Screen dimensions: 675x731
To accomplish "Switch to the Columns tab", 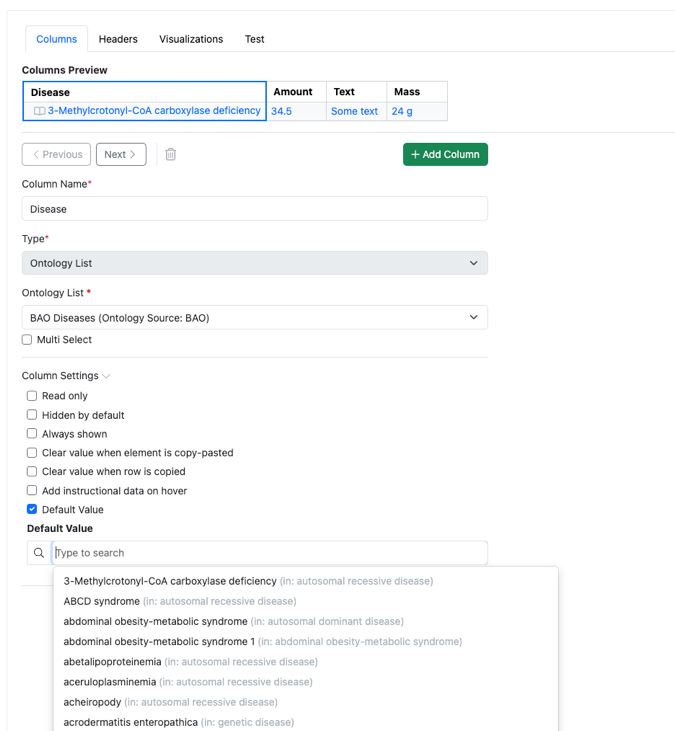I will click(56, 39).
